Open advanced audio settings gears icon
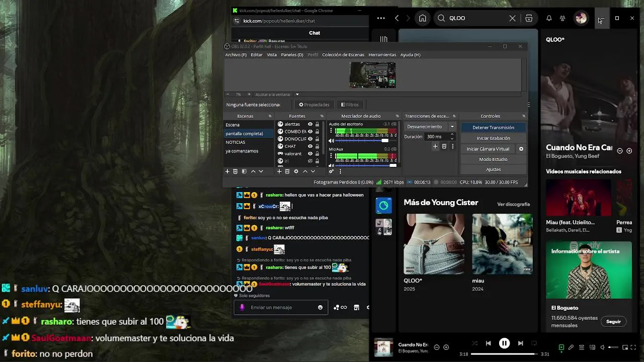The height and width of the screenshot is (362, 644). 331,171
